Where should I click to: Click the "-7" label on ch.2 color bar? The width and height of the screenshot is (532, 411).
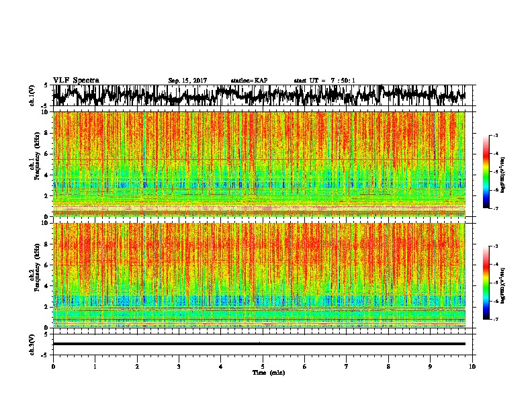(496, 319)
